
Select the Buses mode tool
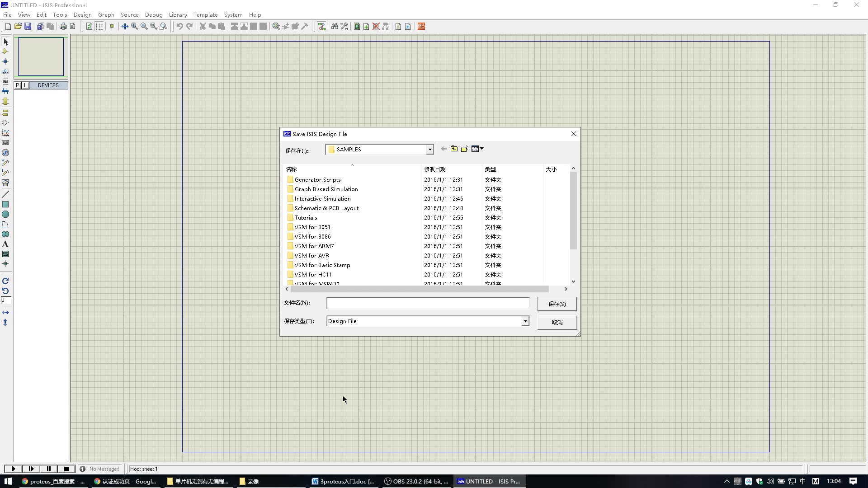tap(5, 91)
